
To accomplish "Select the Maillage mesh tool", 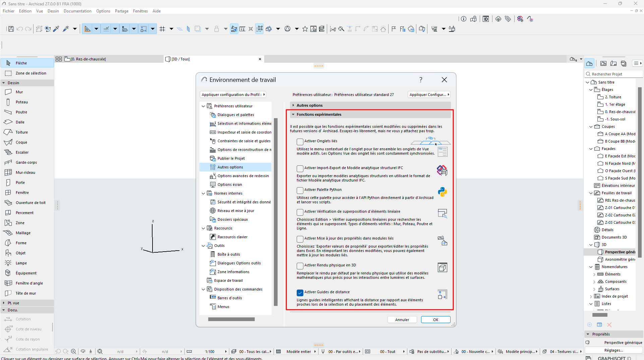I will tap(23, 233).
